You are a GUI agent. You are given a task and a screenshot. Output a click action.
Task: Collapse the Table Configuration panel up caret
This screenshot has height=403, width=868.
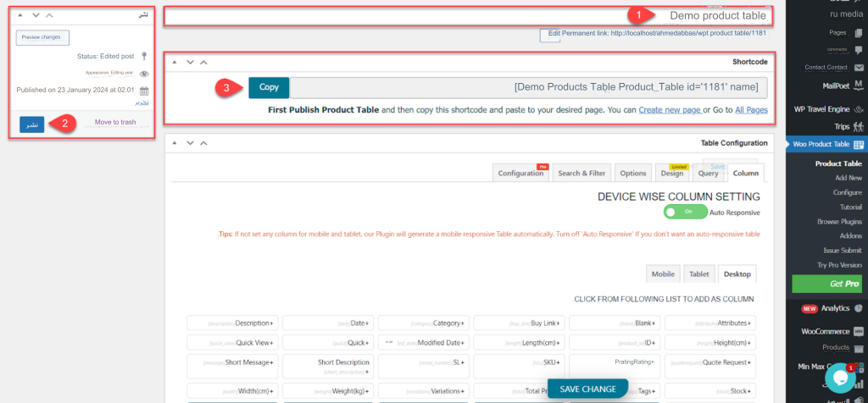coord(203,143)
